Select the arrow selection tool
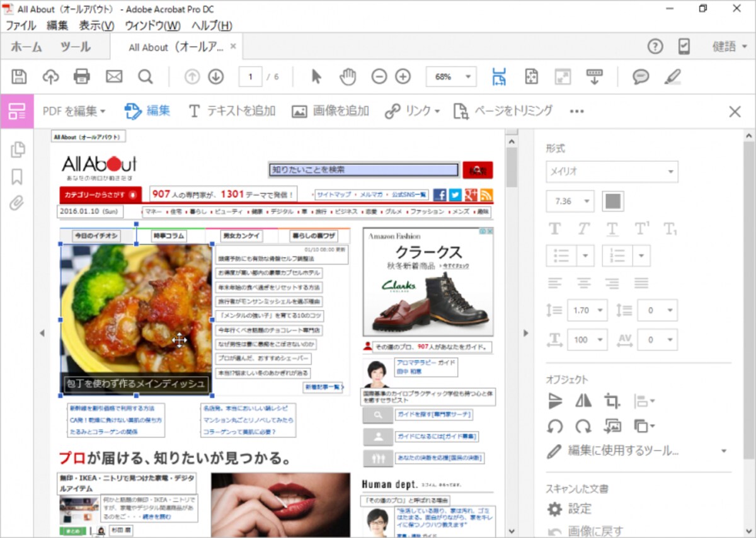 (316, 77)
